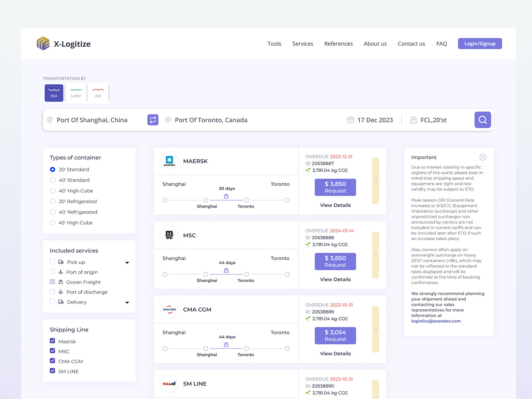
Task: Open the FAQ page
Action: pyautogui.click(x=442, y=44)
